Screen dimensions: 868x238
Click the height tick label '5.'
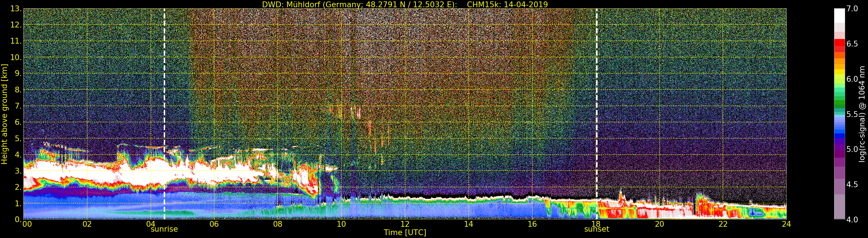(18, 138)
